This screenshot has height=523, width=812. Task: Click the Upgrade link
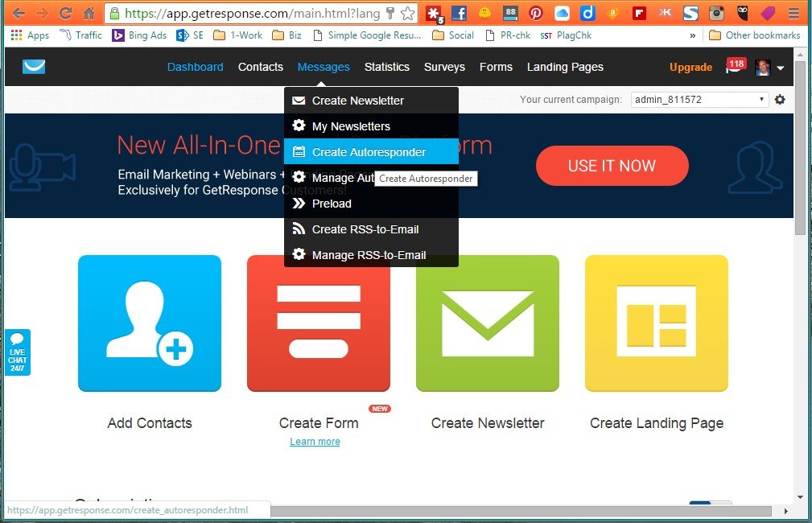(x=690, y=67)
